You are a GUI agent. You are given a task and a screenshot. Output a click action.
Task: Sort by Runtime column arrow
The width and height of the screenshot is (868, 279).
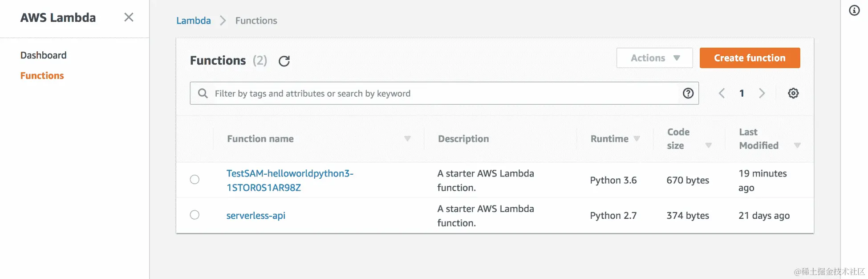[637, 139]
